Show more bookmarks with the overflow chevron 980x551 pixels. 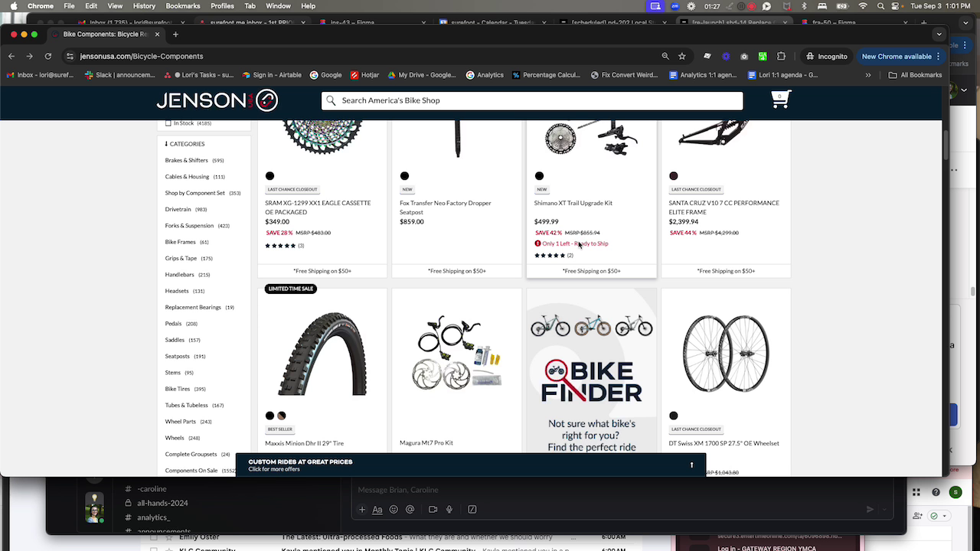pyautogui.click(x=867, y=75)
